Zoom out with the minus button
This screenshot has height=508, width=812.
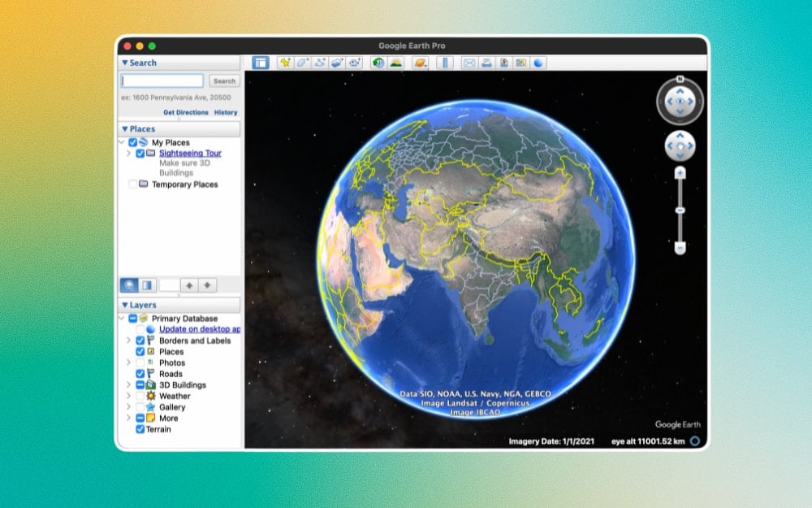[x=680, y=248]
